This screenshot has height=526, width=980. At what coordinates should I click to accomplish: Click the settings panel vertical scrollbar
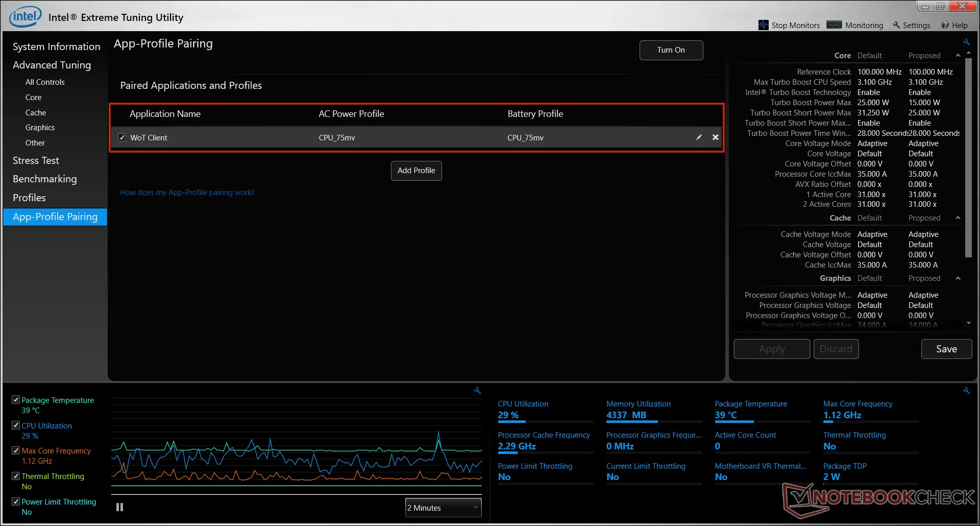[968, 153]
